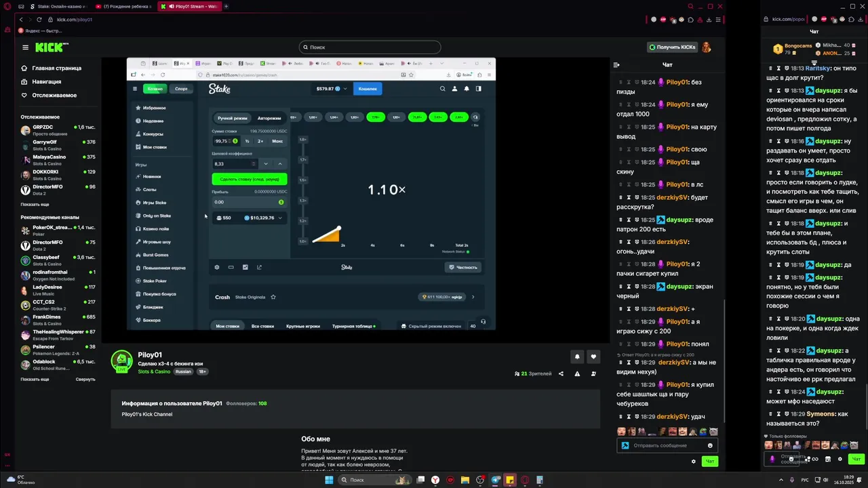
Task: Open the emoji picker in main chat
Action: pyautogui.click(x=710, y=445)
